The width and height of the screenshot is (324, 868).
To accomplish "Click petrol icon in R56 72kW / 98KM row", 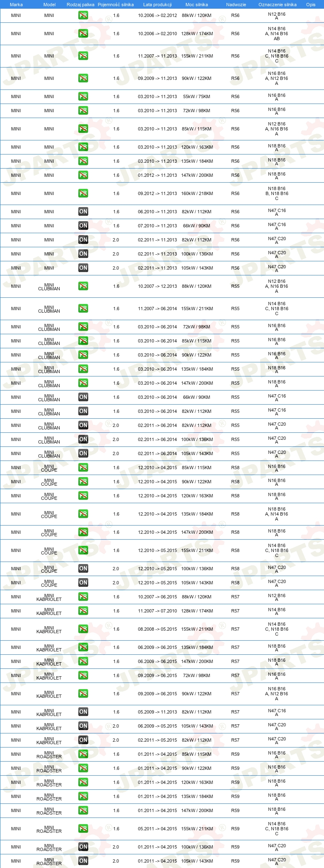I will (83, 111).
